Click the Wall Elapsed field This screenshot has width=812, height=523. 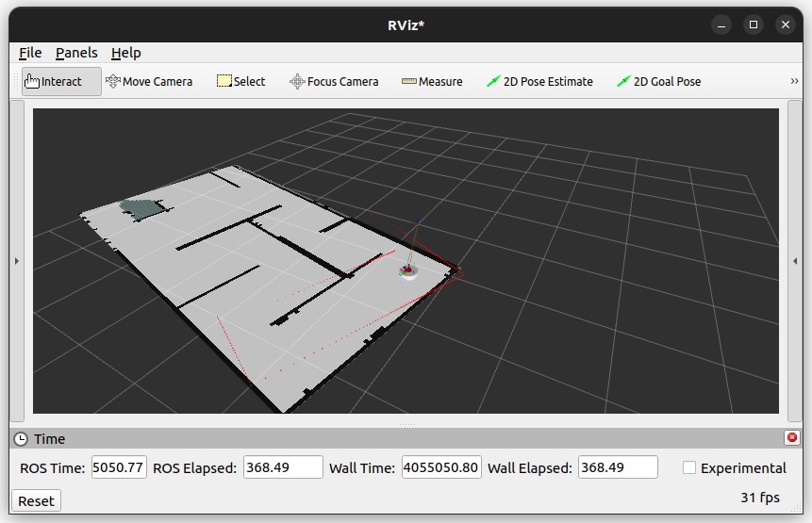(618, 467)
